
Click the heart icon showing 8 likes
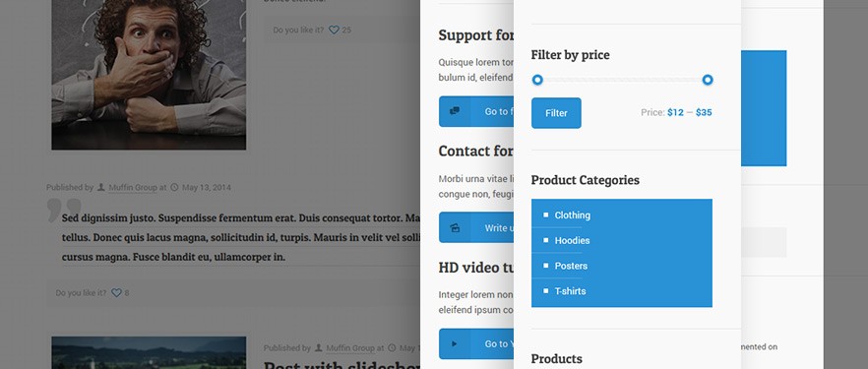point(116,292)
